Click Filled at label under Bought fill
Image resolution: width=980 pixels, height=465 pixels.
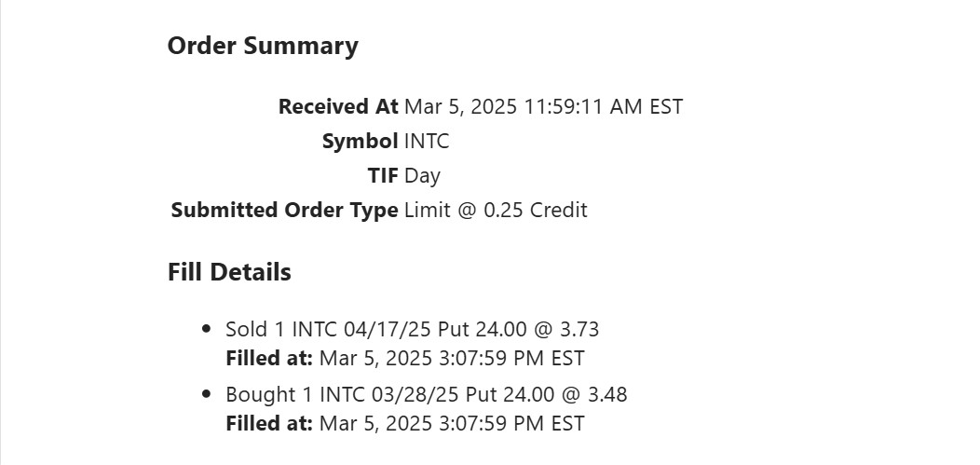269,424
